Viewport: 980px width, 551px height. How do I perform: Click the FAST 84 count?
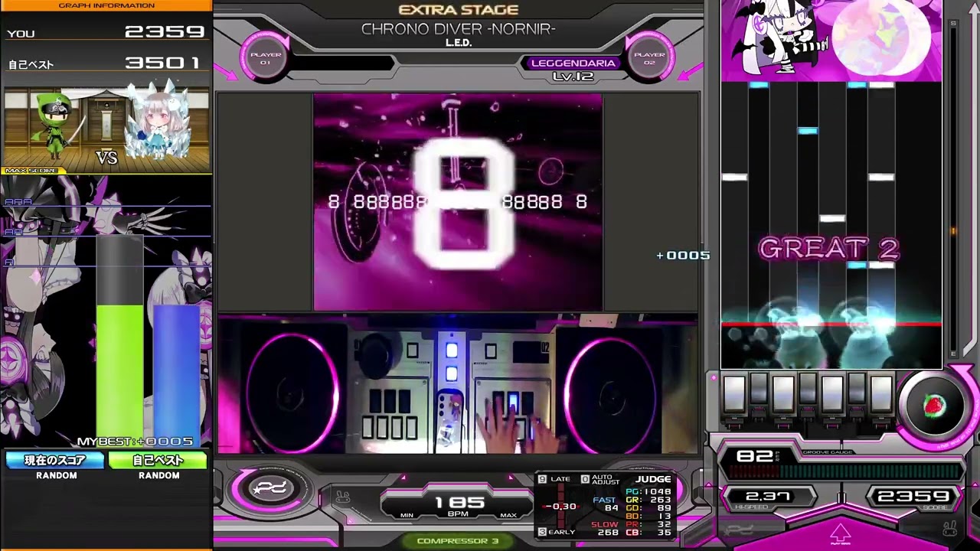[x=606, y=504]
